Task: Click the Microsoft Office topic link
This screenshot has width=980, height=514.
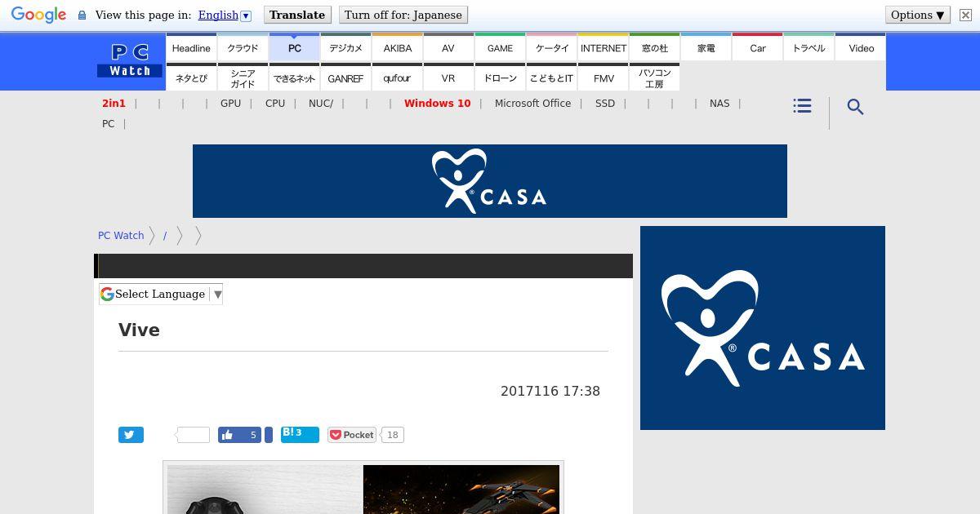Action: pyautogui.click(x=532, y=104)
